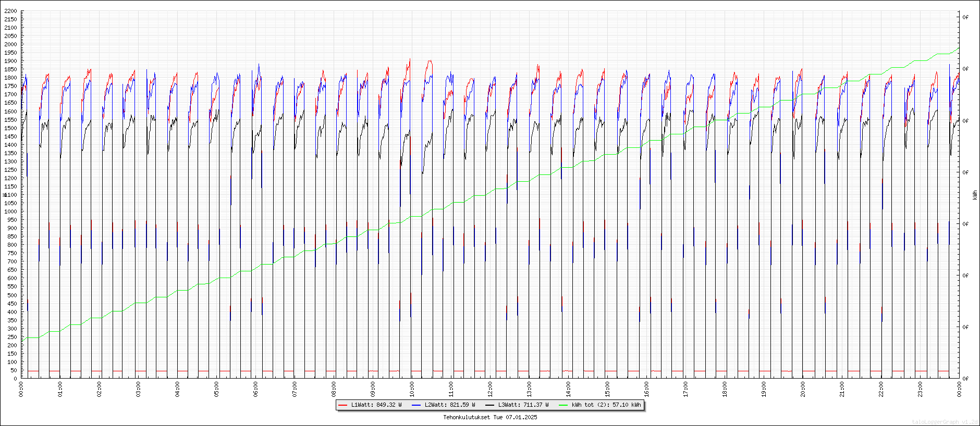Click the green kWh tot legend line
This screenshot has height=426, width=980.
pos(563,405)
